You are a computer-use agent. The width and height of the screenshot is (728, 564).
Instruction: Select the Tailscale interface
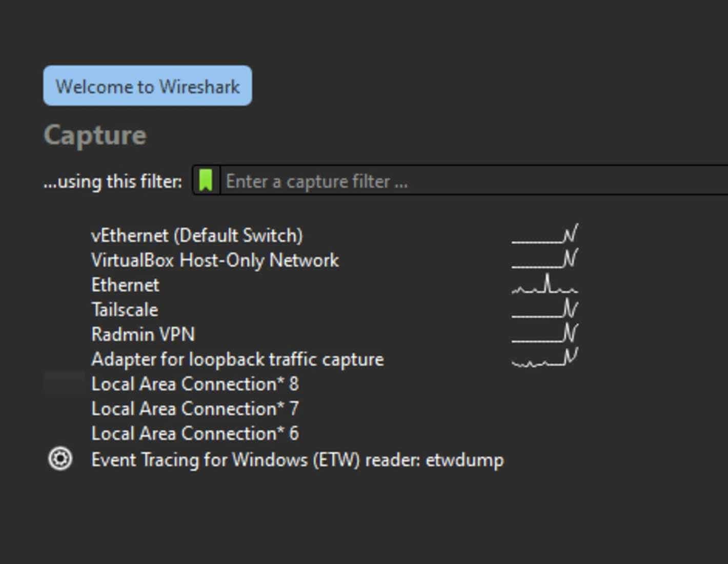125,309
